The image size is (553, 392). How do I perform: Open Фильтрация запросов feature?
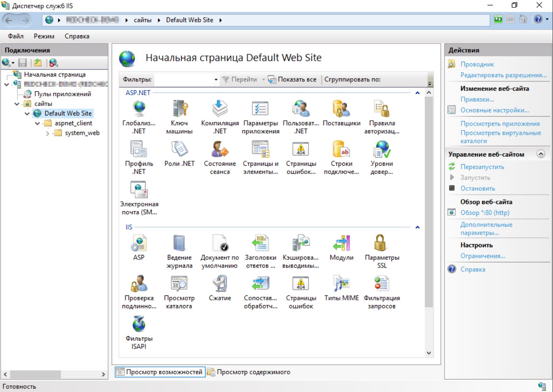pos(382,292)
